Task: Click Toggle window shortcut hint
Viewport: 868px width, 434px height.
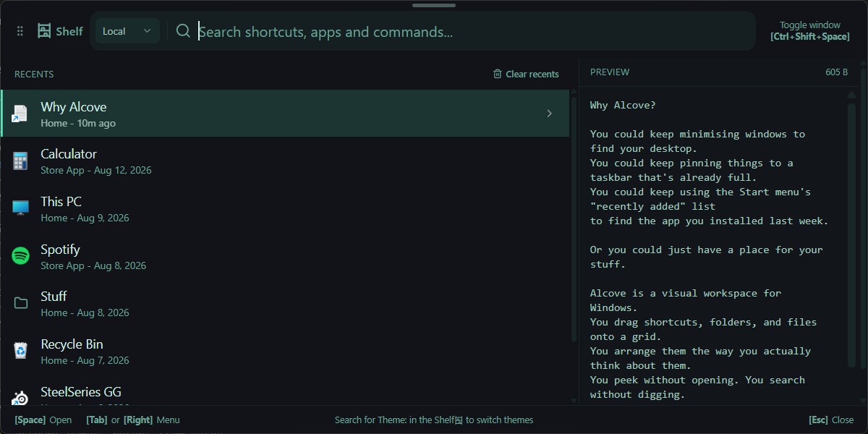Action: tap(809, 30)
